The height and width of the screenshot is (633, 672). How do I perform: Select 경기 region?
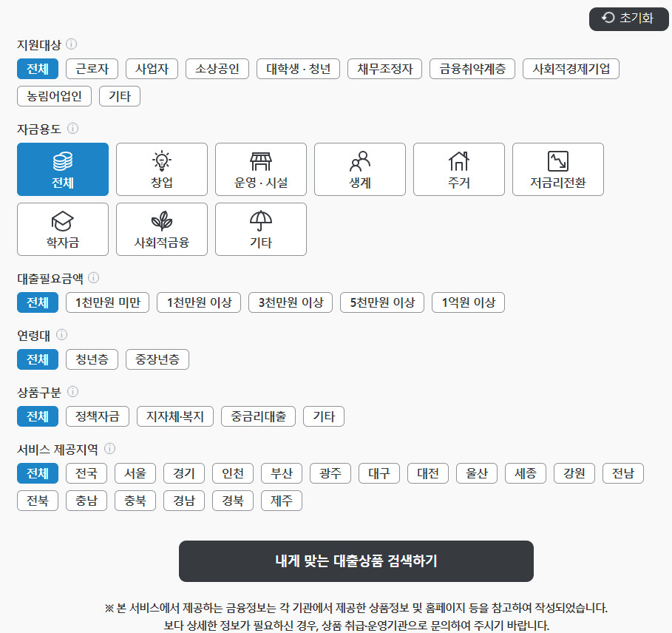[184, 473]
